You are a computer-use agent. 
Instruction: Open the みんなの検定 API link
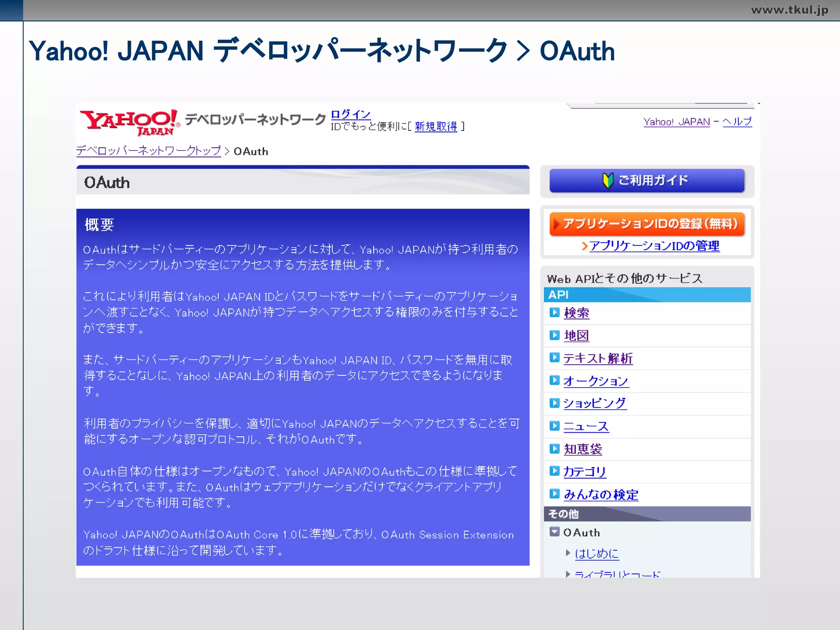(601, 495)
